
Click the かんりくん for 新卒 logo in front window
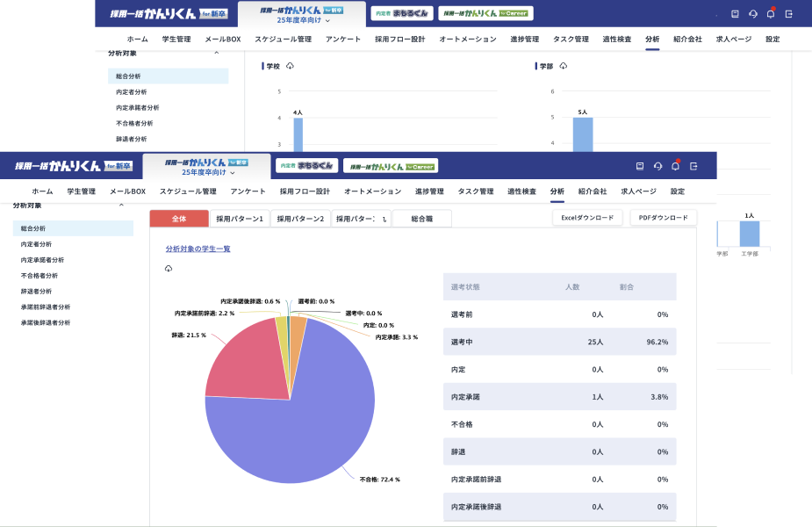pyautogui.click(x=74, y=166)
